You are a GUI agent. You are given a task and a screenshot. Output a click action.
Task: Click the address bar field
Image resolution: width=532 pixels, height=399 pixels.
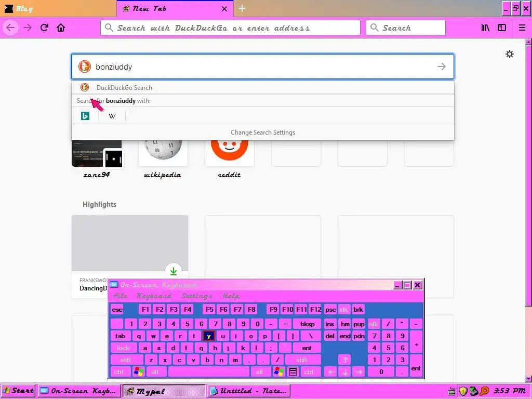230,28
